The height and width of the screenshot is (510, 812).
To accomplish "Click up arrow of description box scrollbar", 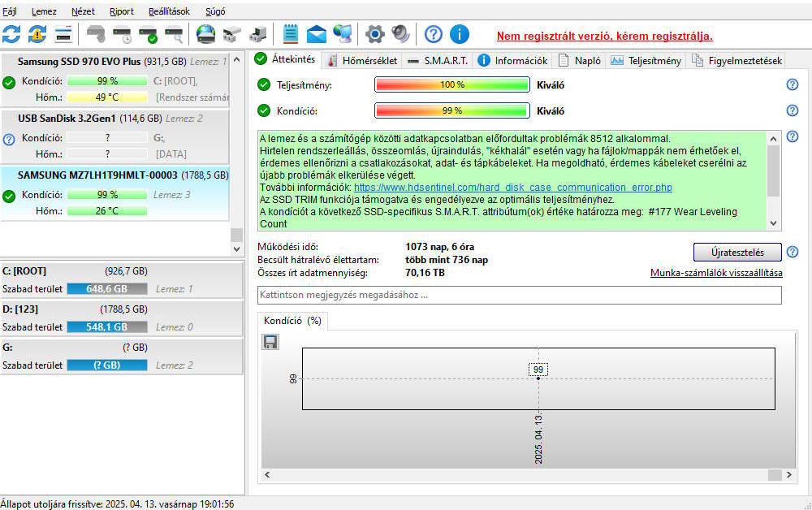I will click(x=773, y=139).
